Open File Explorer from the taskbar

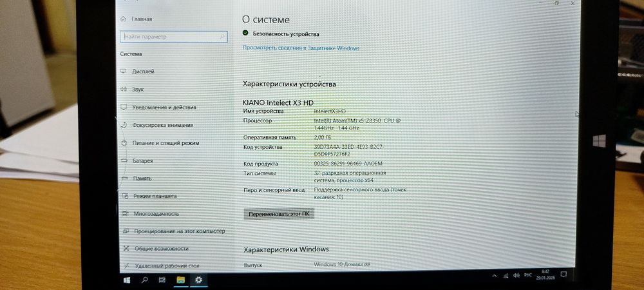[181, 280]
